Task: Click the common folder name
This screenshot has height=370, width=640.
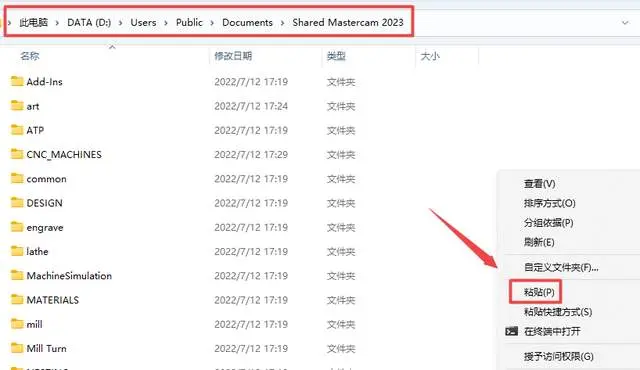Action: pos(46,179)
